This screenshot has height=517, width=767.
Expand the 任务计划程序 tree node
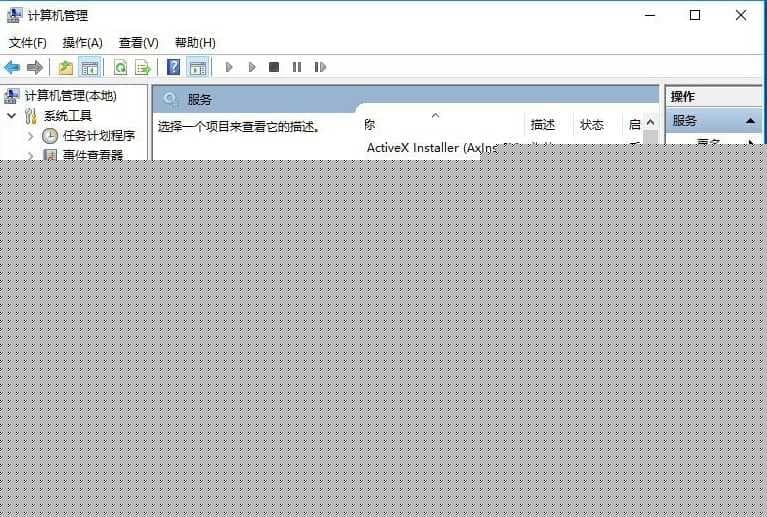(30, 136)
